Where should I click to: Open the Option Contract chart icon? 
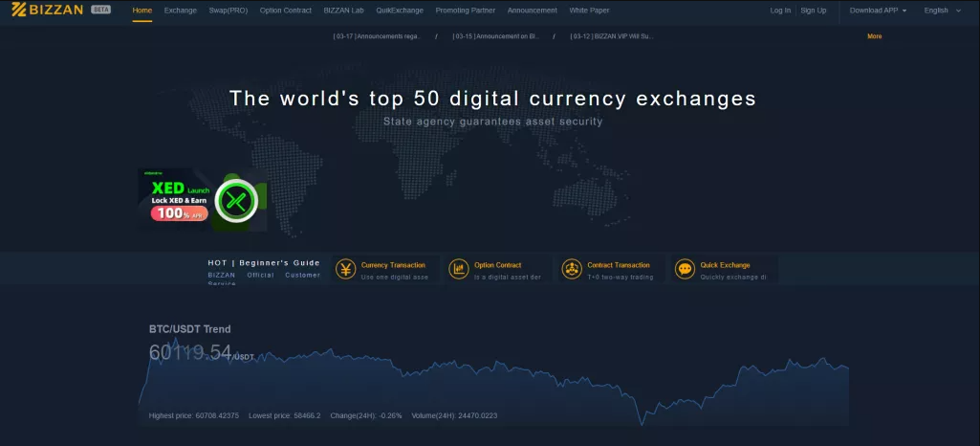459,269
